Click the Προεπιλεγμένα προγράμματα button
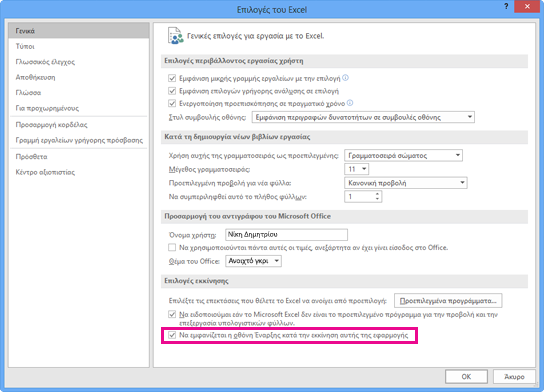This screenshot has height=392, width=544. [448, 300]
